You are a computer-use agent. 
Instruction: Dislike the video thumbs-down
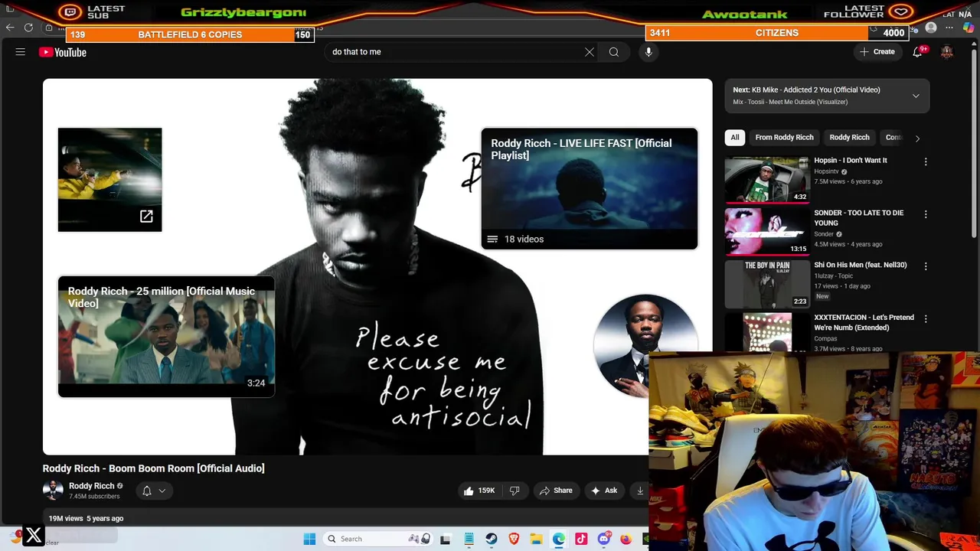tap(514, 491)
